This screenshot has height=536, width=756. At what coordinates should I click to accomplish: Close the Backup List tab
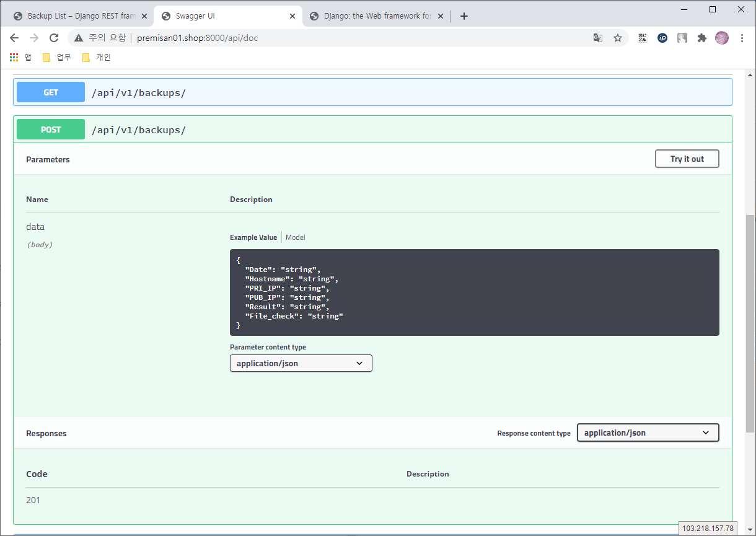pos(144,16)
